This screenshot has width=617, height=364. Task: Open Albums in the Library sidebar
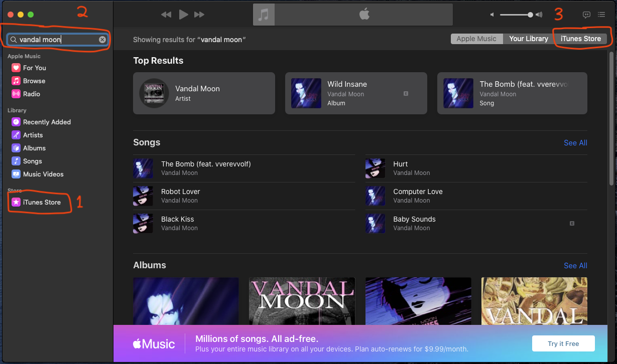tap(35, 148)
